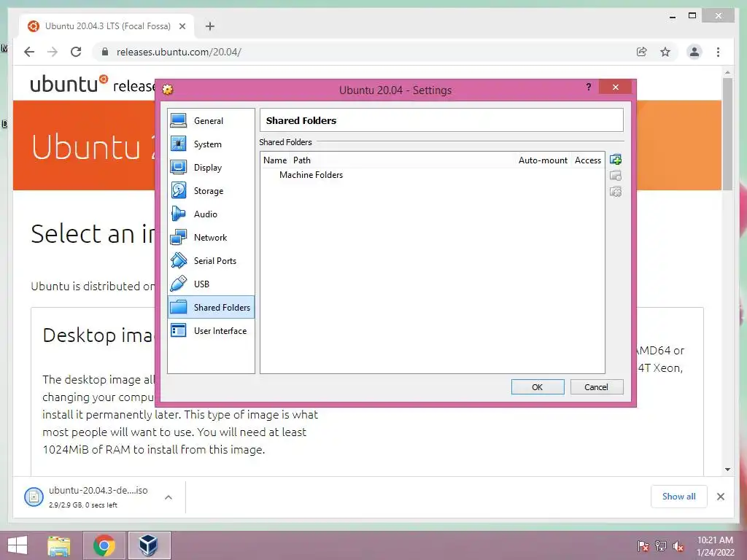Bookmark this page with star icon
This screenshot has width=747, height=560.
[x=665, y=52]
